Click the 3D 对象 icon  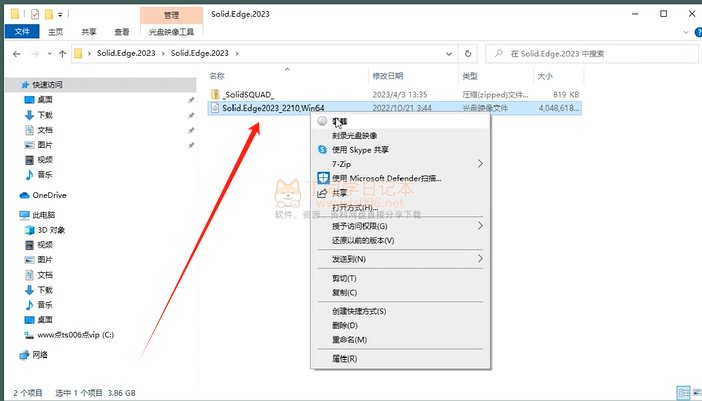30,230
